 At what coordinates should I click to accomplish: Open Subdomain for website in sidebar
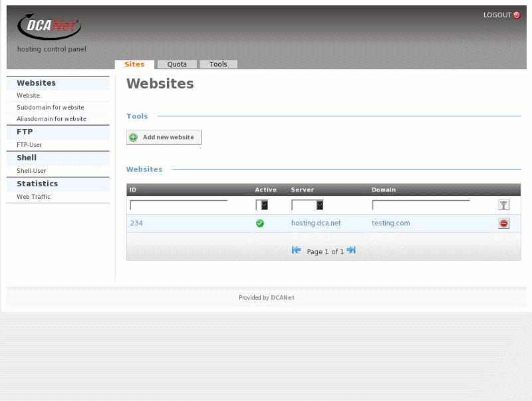[x=51, y=107]
